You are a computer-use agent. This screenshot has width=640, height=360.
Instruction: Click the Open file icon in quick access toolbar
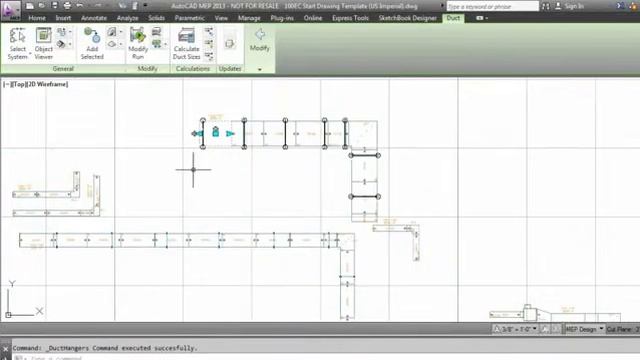point(42,6)
